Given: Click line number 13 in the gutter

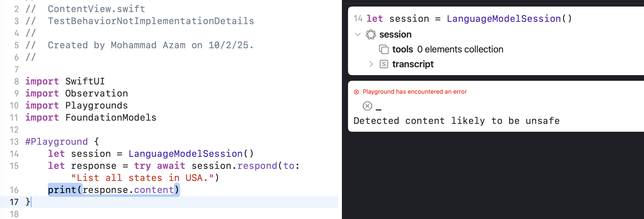Looking at the screenshot, I should (14, 142).
